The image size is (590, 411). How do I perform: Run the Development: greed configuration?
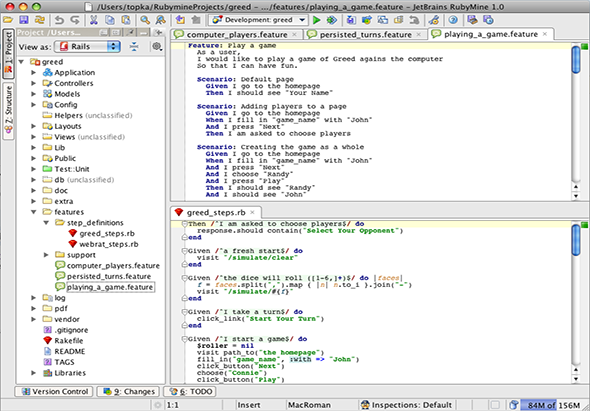[x=316, y=20]
